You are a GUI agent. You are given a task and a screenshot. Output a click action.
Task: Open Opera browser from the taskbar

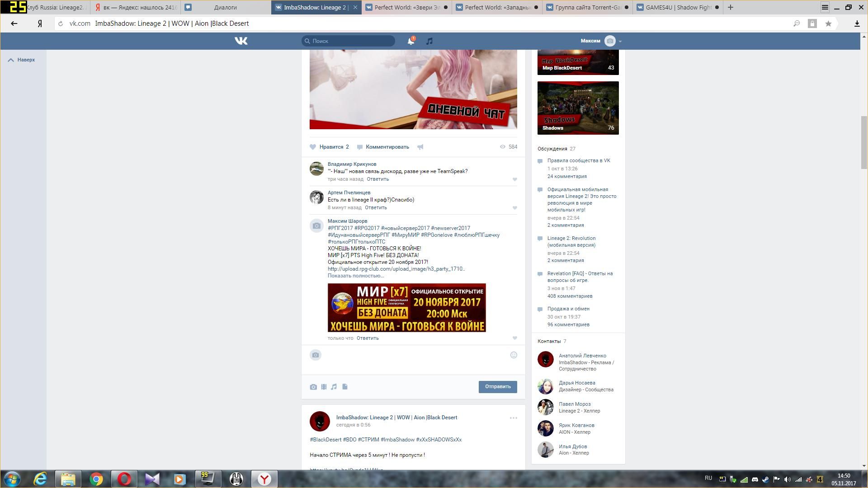(x=124, y=479)
